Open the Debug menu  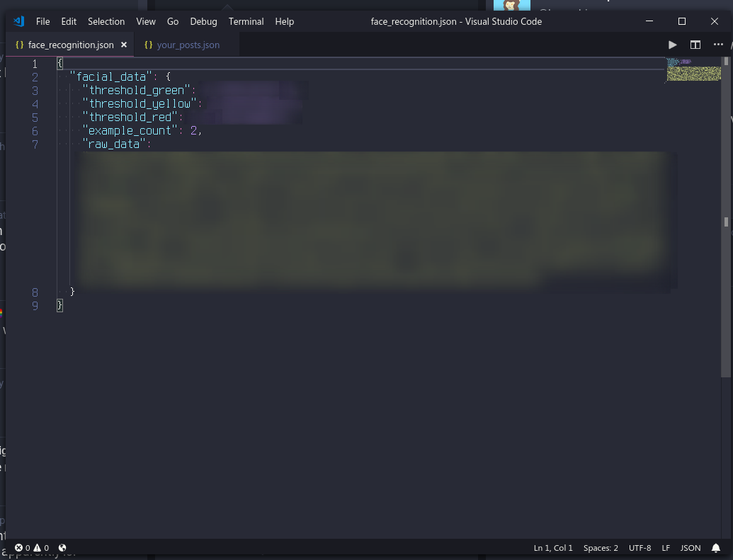203,21
